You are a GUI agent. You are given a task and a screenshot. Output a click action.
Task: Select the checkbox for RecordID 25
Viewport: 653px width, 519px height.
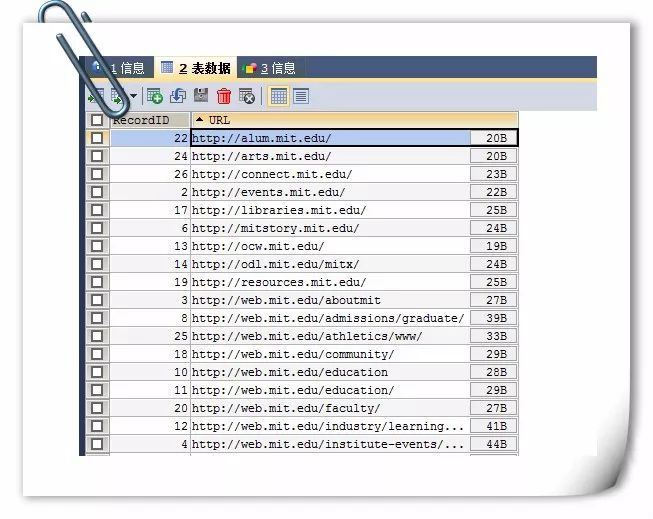pos(97,336)
